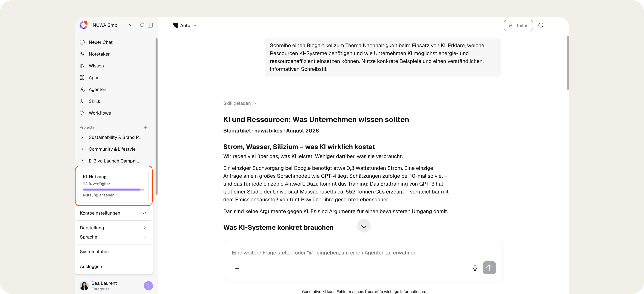
Task: Expand the Skill geladen details
Action: pyautogui.click(x=240, y=103)
